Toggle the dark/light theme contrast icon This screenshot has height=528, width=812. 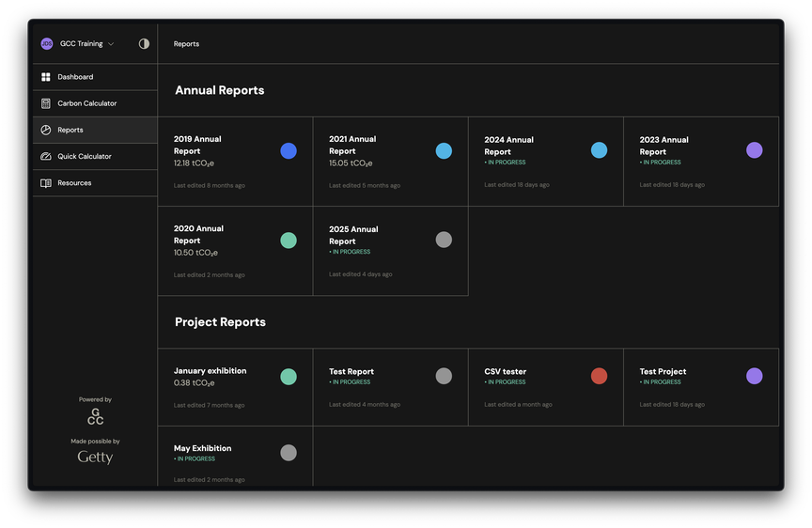144,43
